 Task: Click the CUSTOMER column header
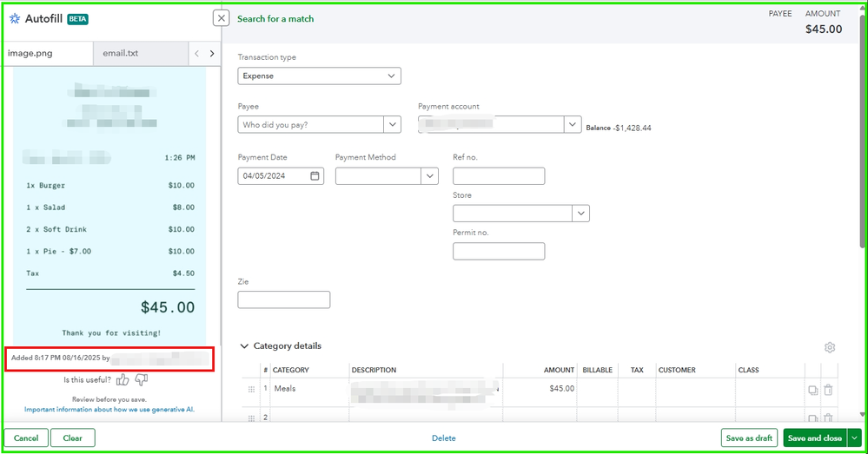point(677,370)
